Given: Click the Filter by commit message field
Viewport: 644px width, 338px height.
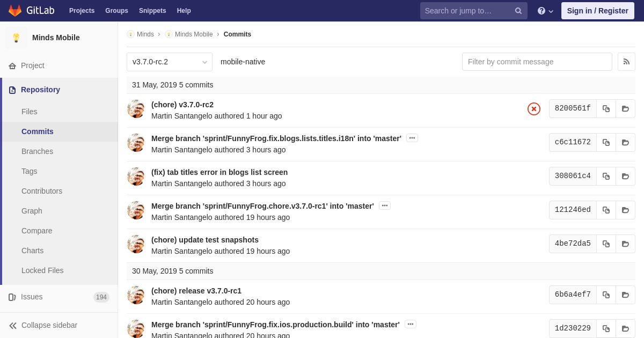Looking at the screenshot, I should tap(537, 62).
